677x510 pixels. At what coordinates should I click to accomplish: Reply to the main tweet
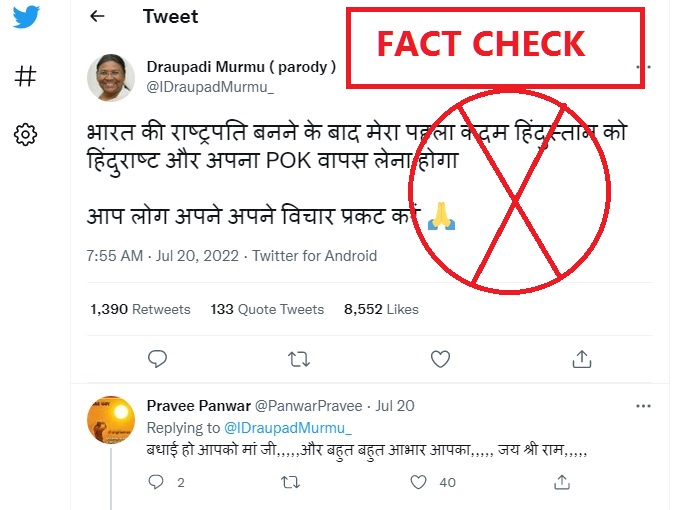157,359
